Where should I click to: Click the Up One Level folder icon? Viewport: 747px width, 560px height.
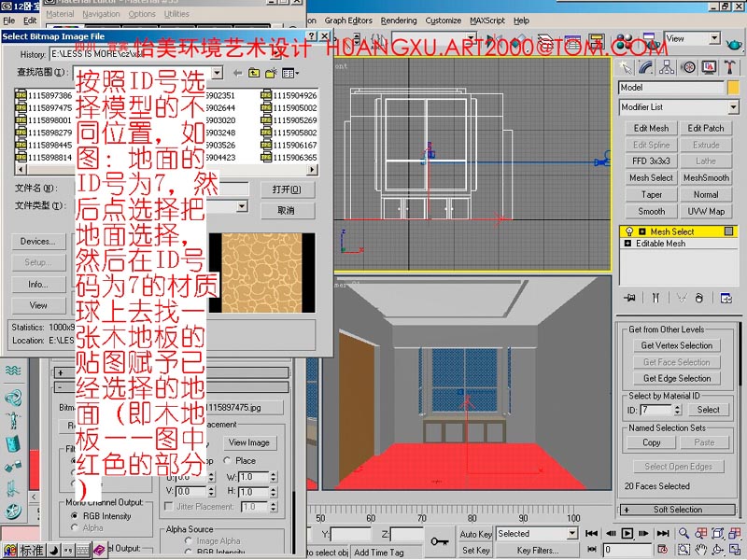click(254, 73)
